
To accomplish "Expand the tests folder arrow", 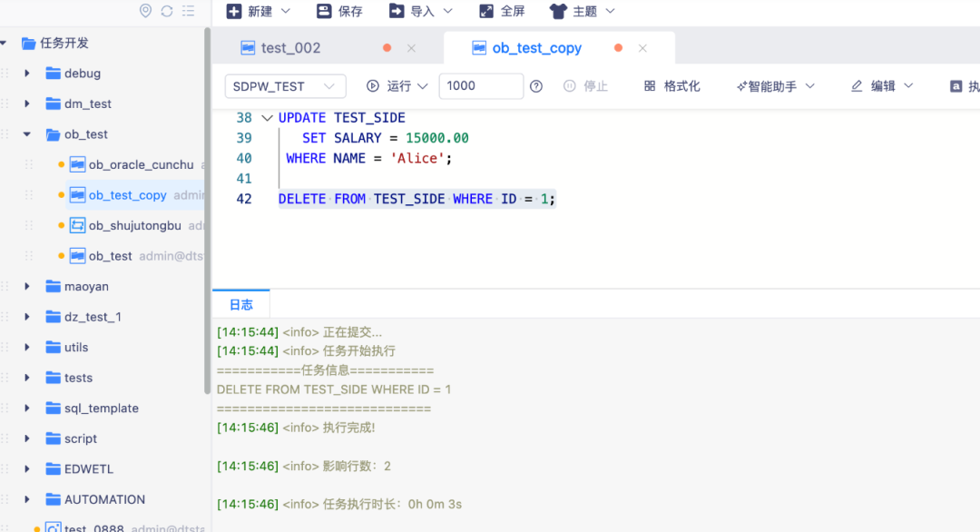I will tap(27, 378).
